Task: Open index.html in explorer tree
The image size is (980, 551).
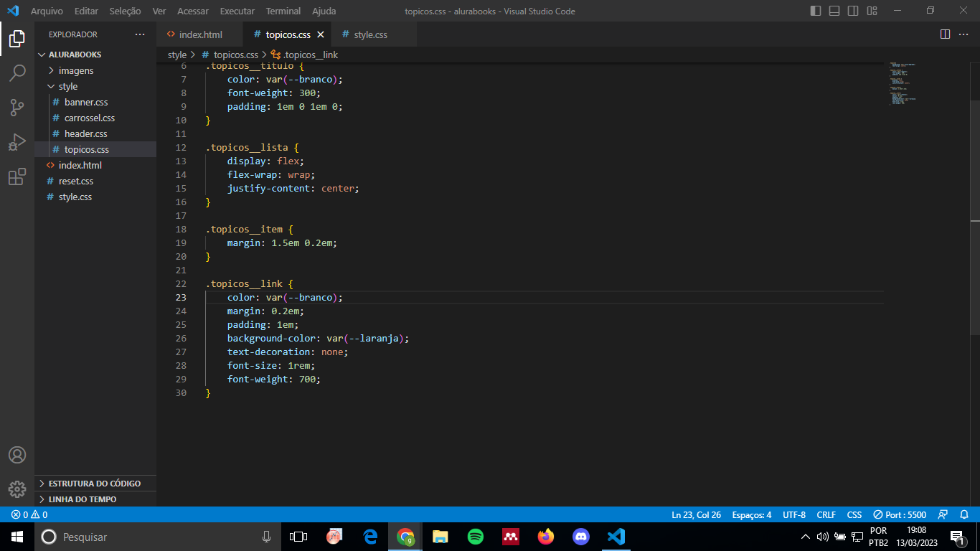Action: 95,165
